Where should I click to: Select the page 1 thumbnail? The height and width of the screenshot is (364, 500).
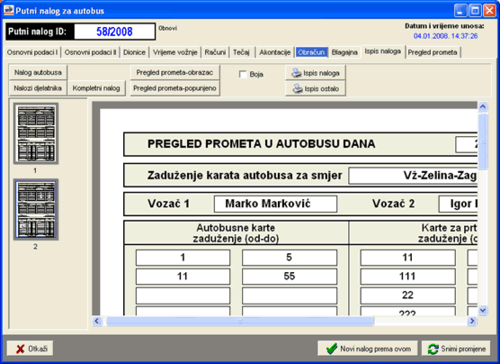coord(36,133)
